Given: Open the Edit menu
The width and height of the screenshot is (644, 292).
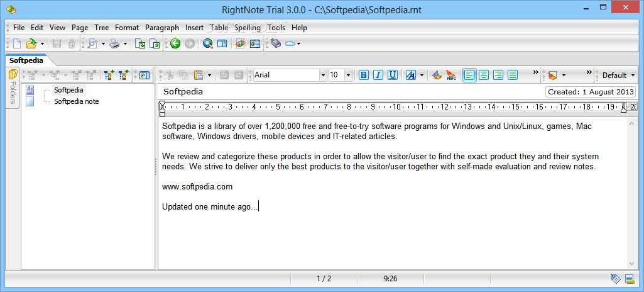Looking at the screenshot, I should pos(37,28).
